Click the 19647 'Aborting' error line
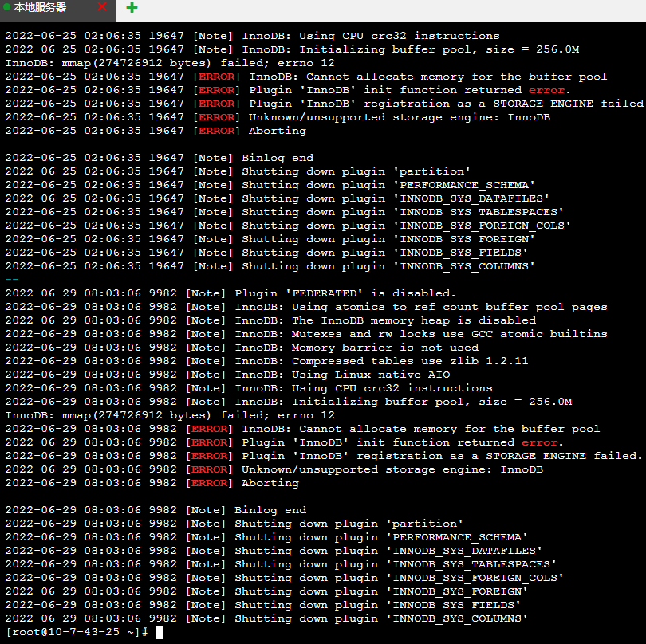 click(x=156, y=131)
